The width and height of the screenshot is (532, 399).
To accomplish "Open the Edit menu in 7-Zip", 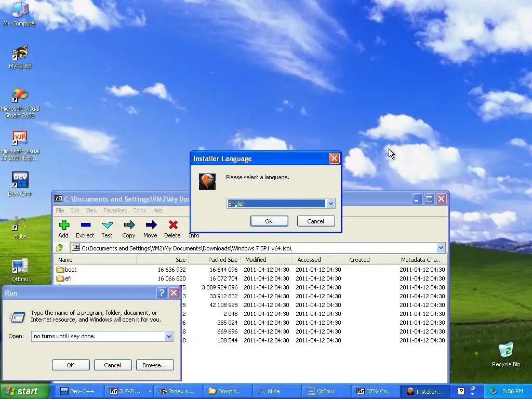I will click(75, 210).
